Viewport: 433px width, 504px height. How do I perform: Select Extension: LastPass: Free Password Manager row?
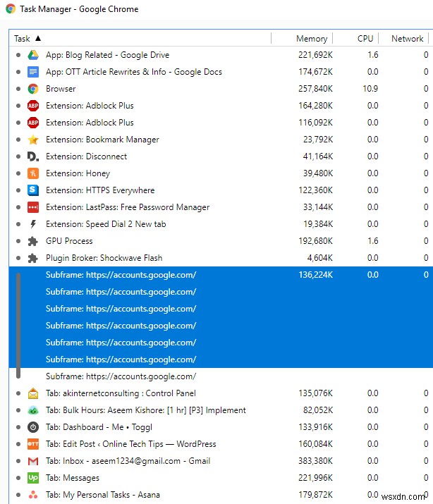click(x=221, y=207)
